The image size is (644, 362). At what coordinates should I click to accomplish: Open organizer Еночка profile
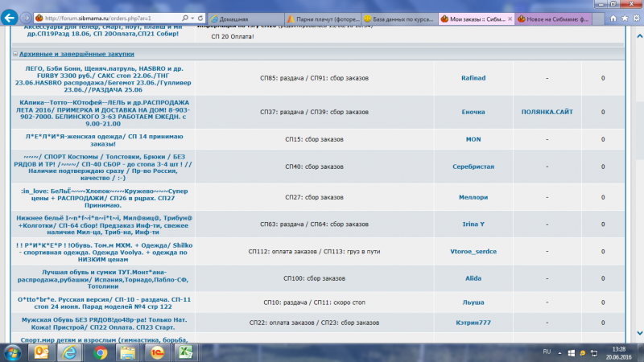click(x=473, y=112)
